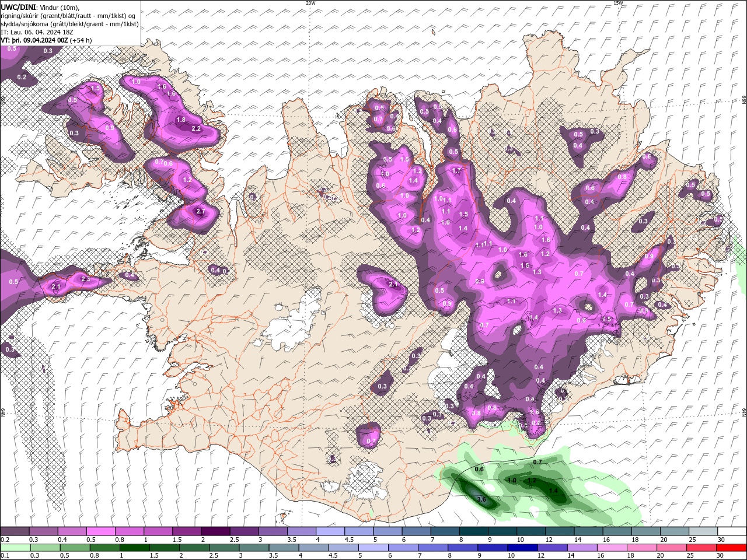Viewport: 747px width, 560px height.
Task: Click the 'slydda/snjókoma' legend description line
Action: click(x=69, y=24)
